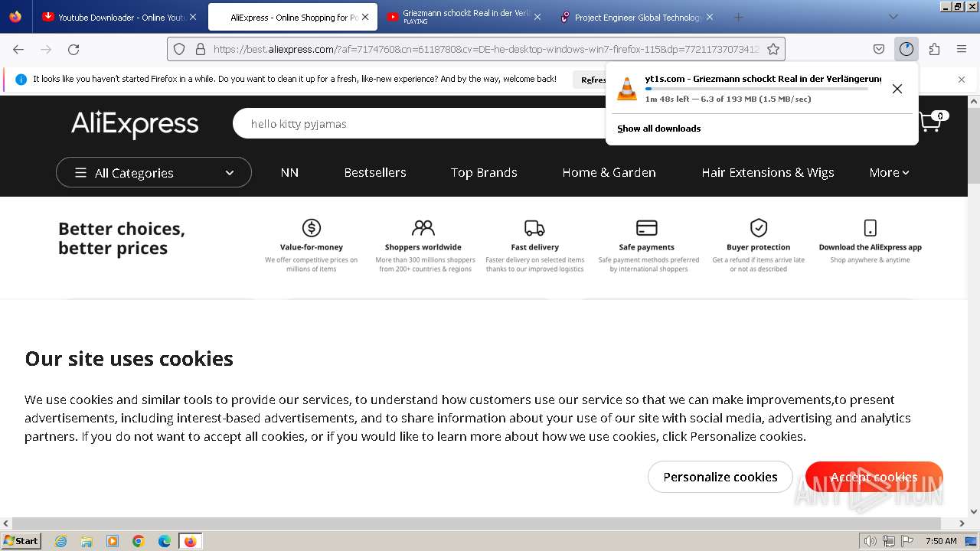Screen dimensions: 980x551
Task: Close the Project Engineer tab
Action: pyautogui.click(x=710, y=17)
